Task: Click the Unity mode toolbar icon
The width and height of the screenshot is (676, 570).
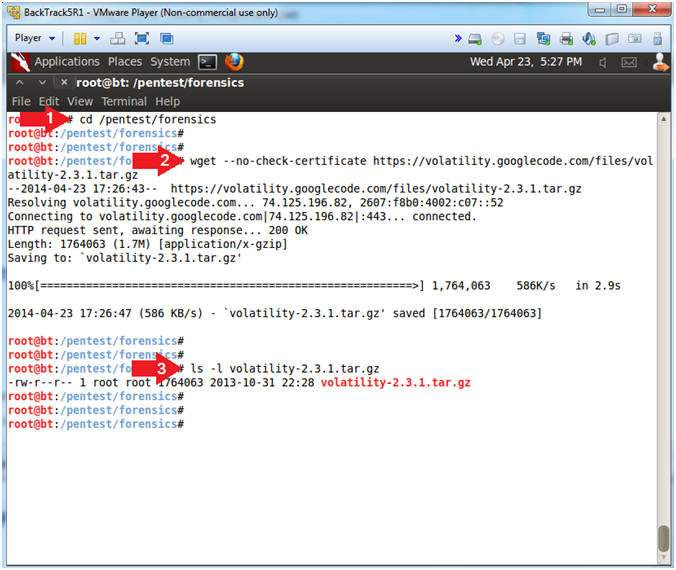Action: point(166,39)
